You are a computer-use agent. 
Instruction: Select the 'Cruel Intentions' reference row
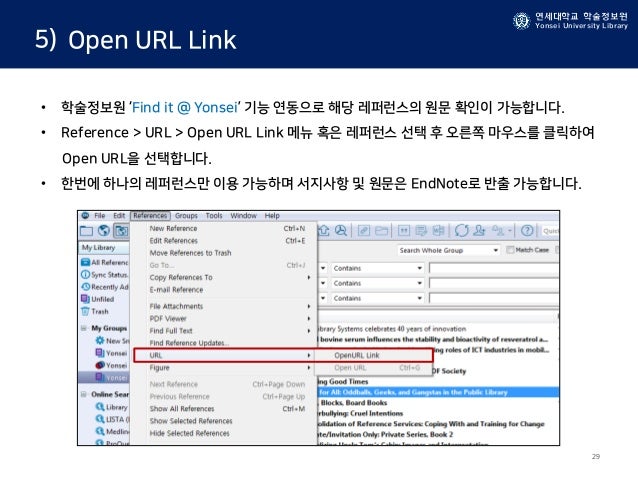(x=438, y=413)
